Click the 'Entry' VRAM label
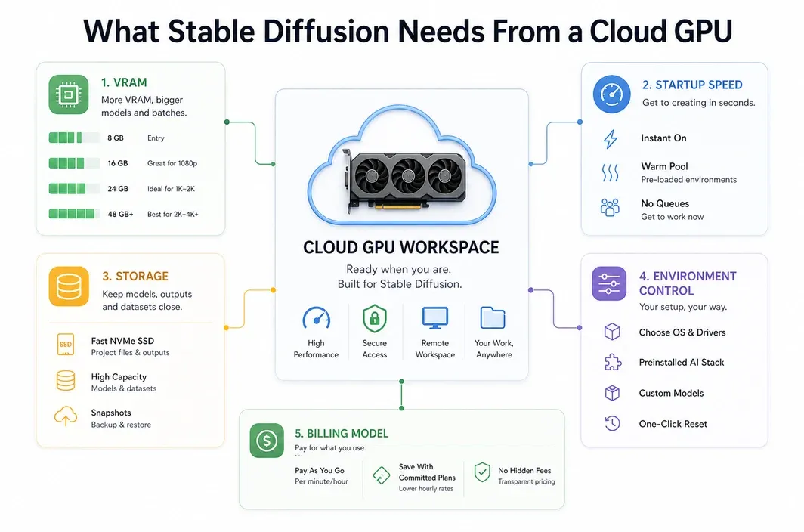This screenshot has width=804, height=532. (x=156, y=138)
